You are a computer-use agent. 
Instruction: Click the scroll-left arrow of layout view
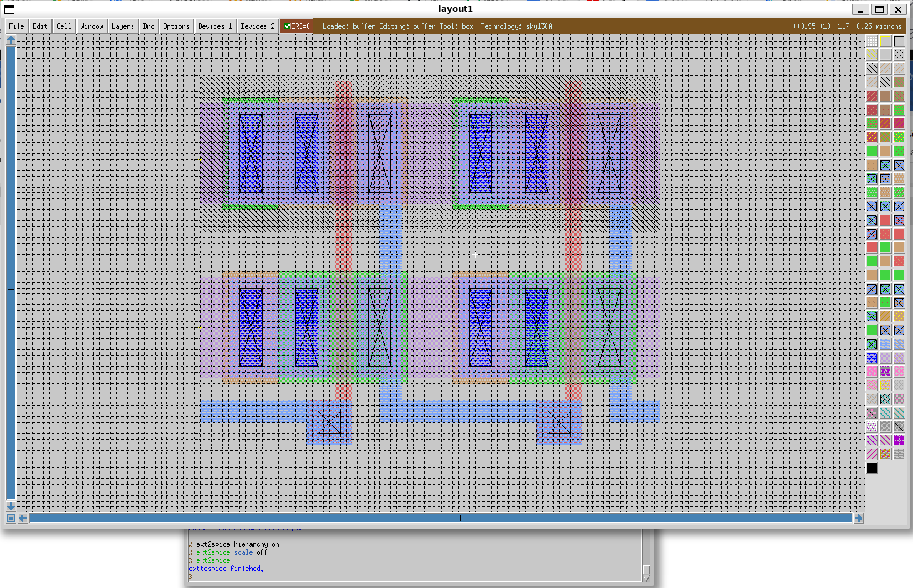[x=23, y=518]
